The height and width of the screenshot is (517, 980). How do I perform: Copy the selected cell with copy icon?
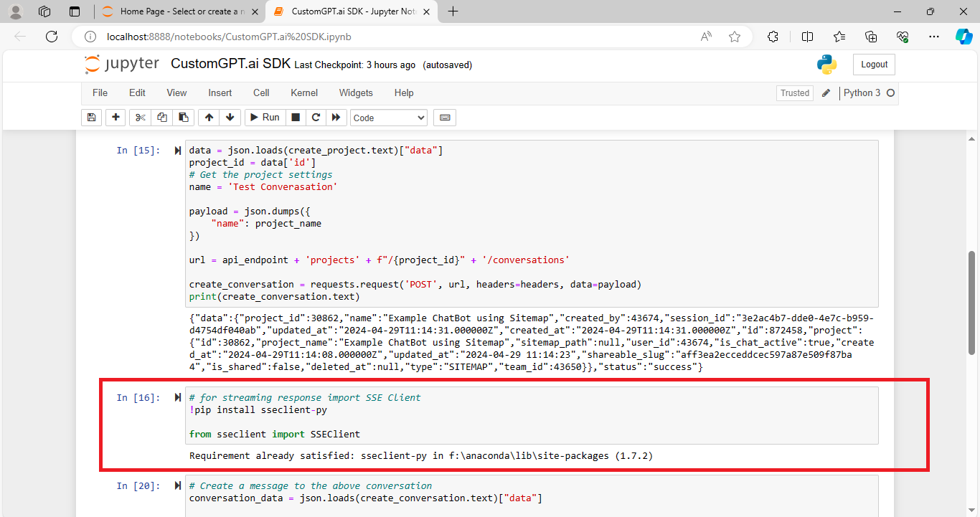click(161, 117)
